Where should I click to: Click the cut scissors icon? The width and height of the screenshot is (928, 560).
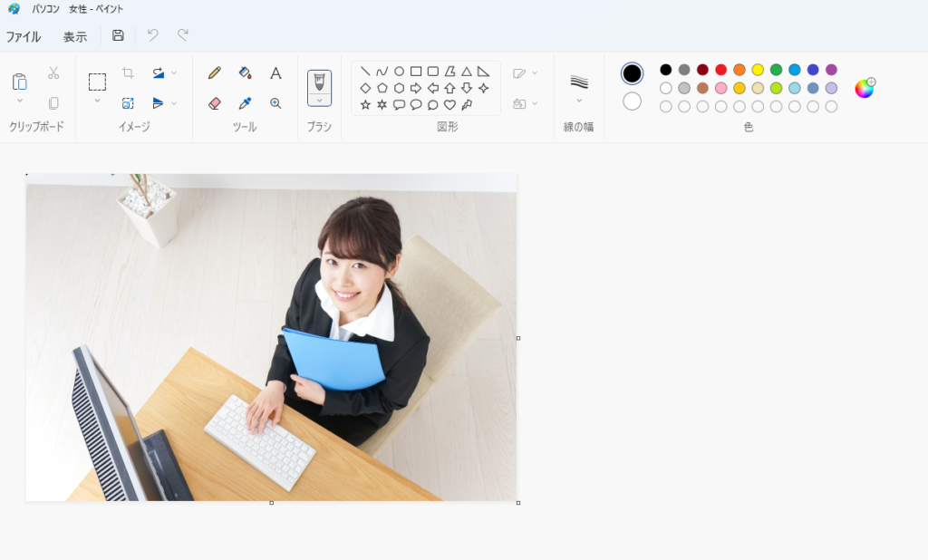tap(53, 72)
